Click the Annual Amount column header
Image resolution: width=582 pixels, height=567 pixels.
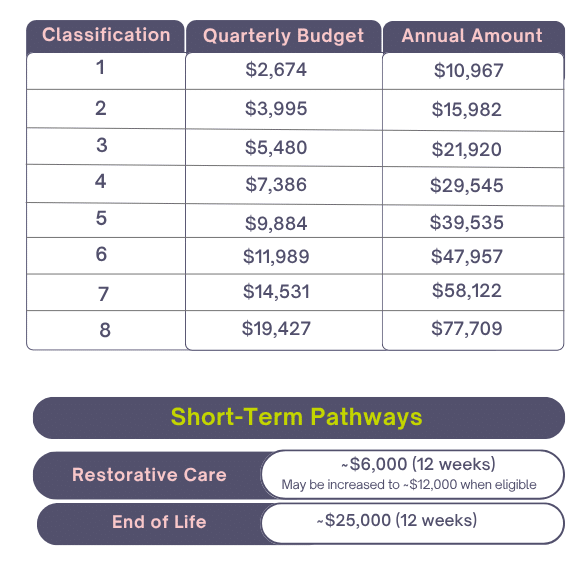473,37
